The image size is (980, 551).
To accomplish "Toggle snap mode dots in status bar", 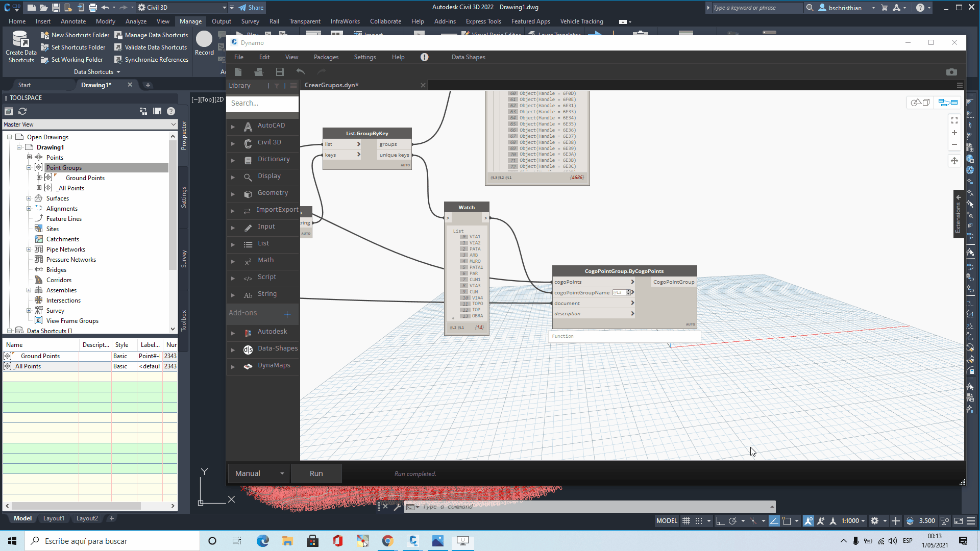I will click(x=699, y=521).
